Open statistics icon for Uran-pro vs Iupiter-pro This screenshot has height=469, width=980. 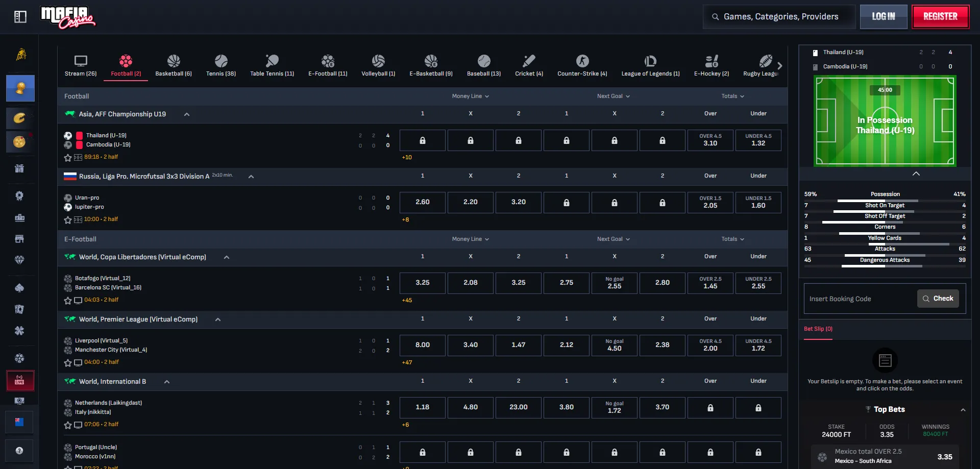click(78, 219)
